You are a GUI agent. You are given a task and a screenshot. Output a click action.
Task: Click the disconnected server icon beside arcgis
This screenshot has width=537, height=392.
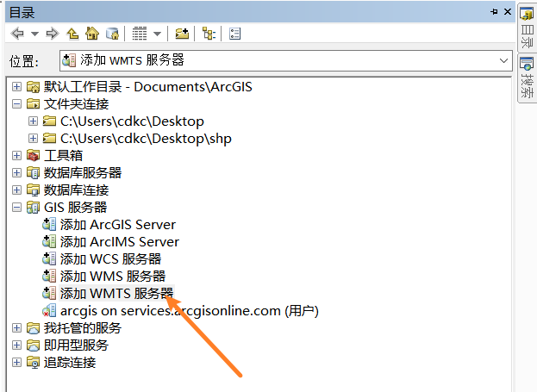[49, 311]
